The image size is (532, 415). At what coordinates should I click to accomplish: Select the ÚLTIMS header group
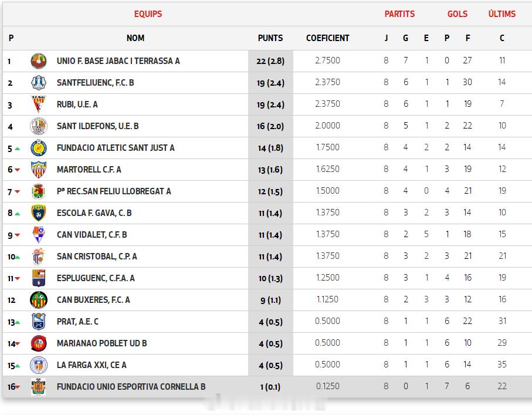502,14
